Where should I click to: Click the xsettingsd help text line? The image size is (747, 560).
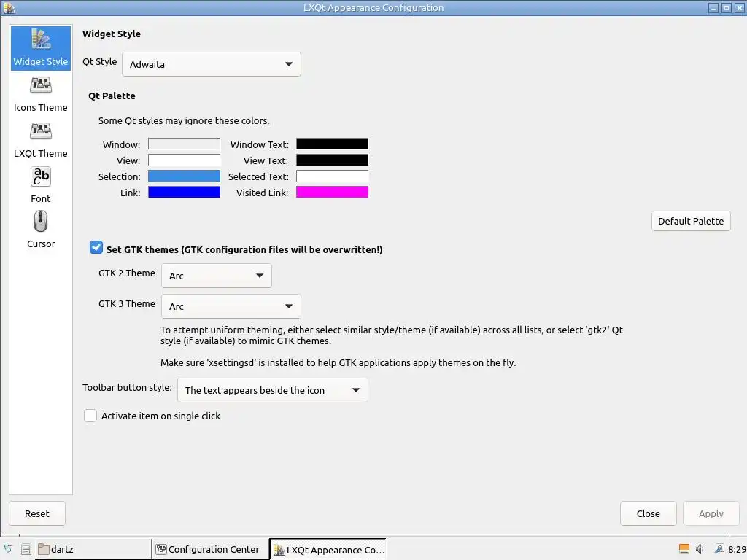(x=338, y=363)
